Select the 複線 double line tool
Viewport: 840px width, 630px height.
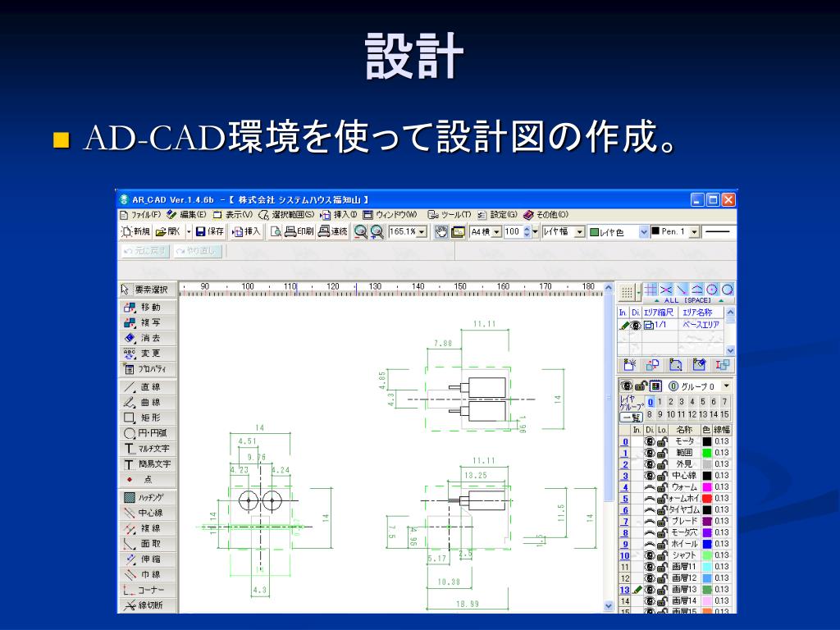point(148,528)
